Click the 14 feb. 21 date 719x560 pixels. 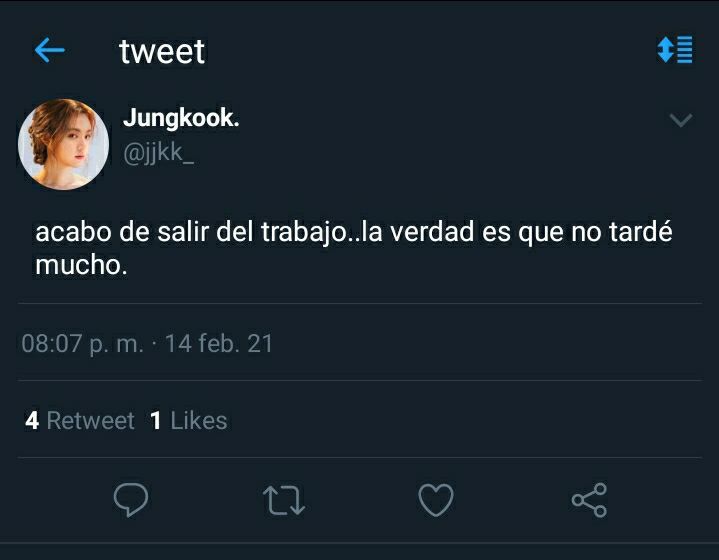219,344
